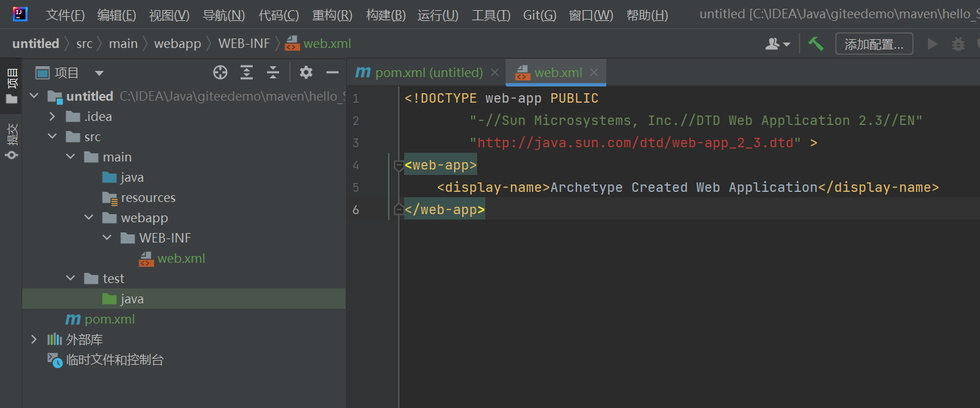Select 临时文件和控制台 in project tree
980x408 pixels.
click(105, 360)
